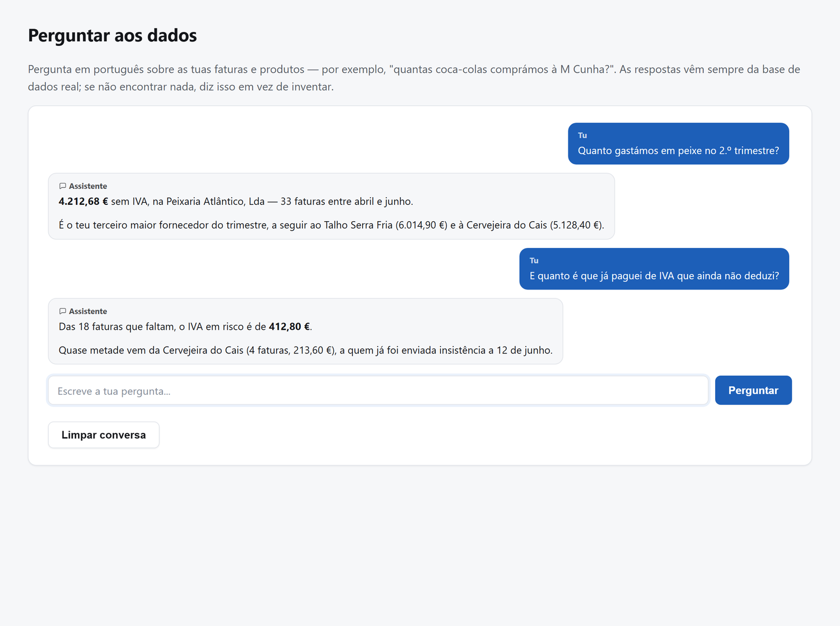
Task: Focus the 'Escreve a tua pergunta...' field
Action: 378,390
